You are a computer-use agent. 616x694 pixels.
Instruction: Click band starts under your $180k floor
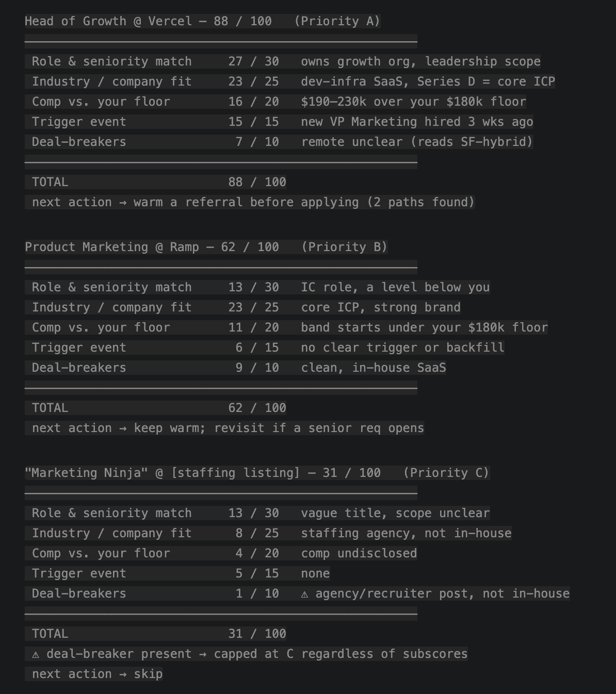pyautogui.click(x=424, y=327)
